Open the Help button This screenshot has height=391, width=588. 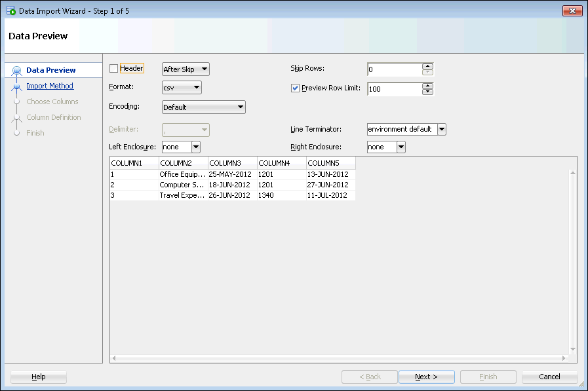[39, 377]
